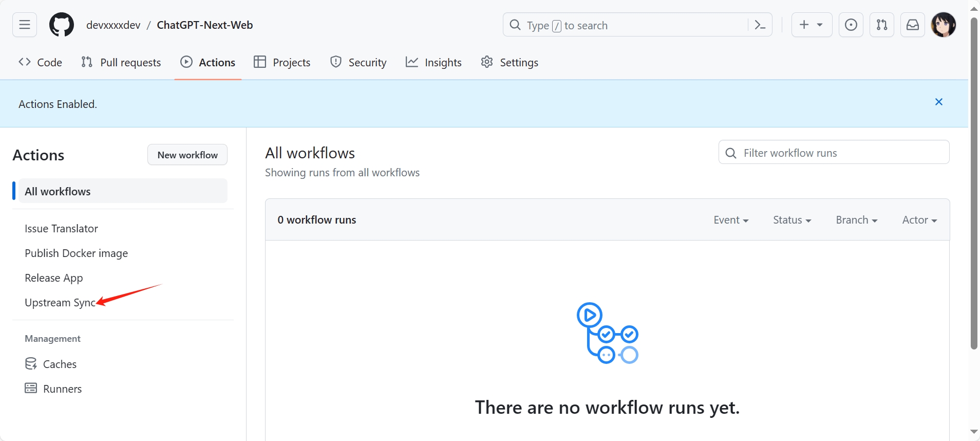980x441 pixels.
Task: Select the Actions tab
Action: pos(208,62)
